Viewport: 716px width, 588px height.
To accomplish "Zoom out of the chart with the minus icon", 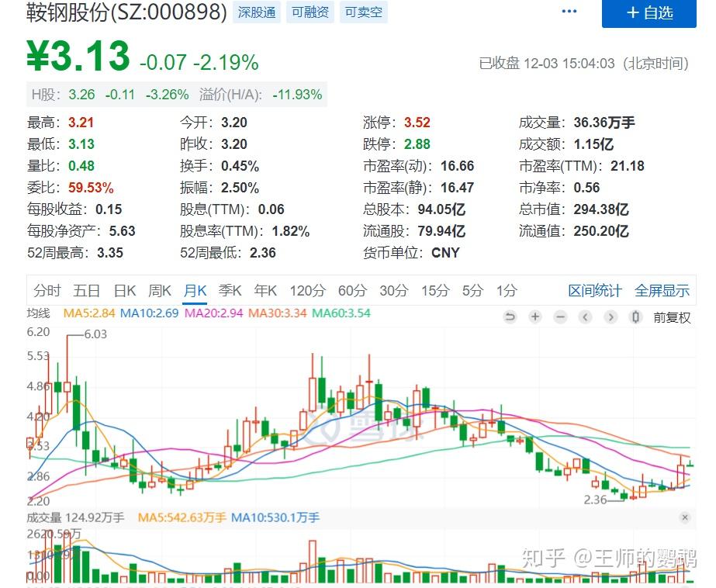I will coord(559,317).
